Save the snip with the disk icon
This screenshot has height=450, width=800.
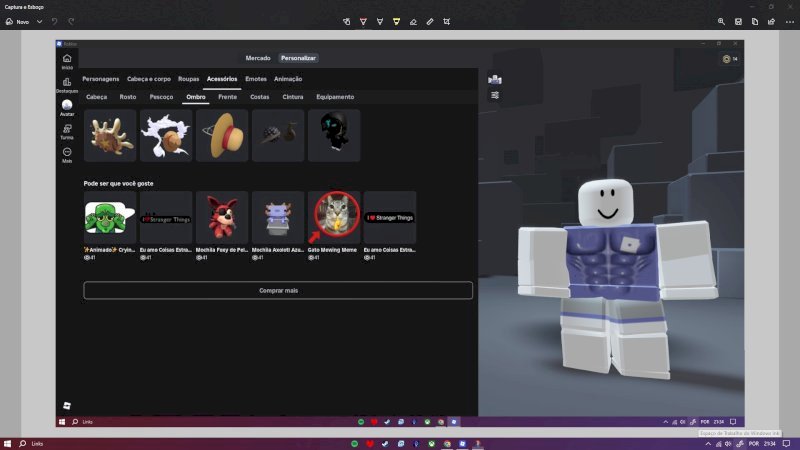tap(738, 21)
